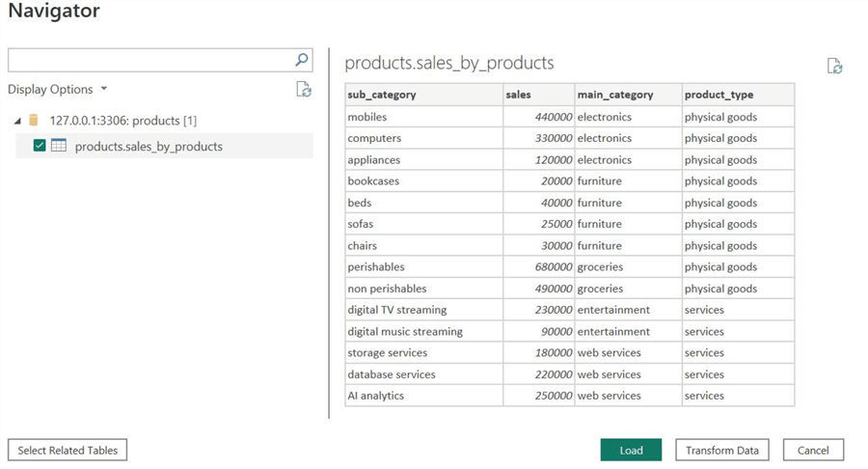The width and height of the screenshot is (868, 469).
Task: Click the preview refresh icon at top right
Action: tap(835, 67)
